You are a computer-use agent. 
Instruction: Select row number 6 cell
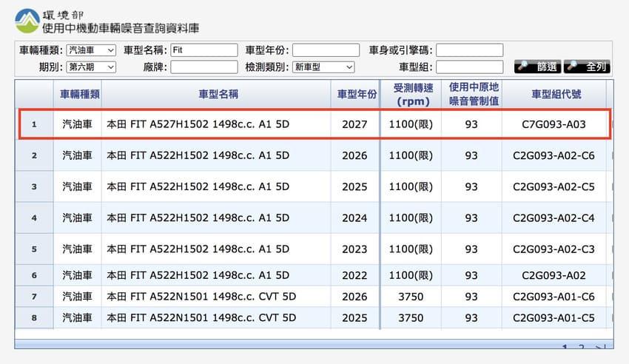34,275
